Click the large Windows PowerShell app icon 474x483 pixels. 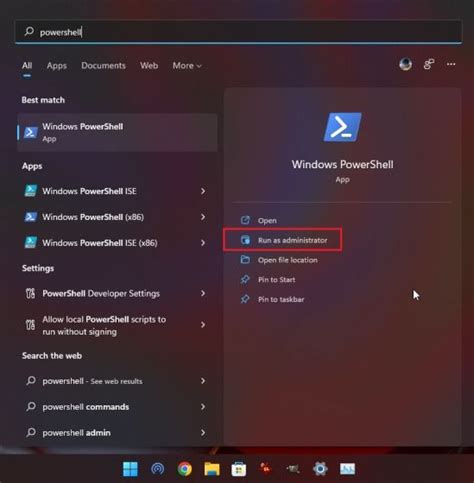point(343,127)
